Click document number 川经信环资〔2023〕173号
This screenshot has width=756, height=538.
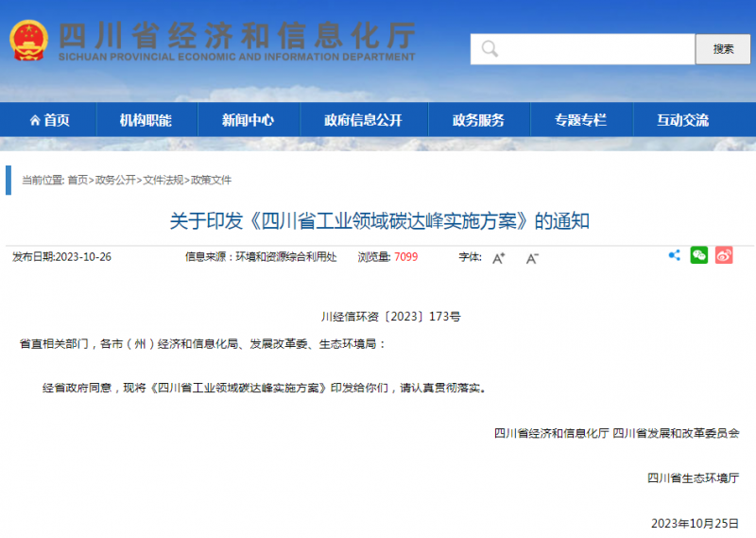[390, 317]
